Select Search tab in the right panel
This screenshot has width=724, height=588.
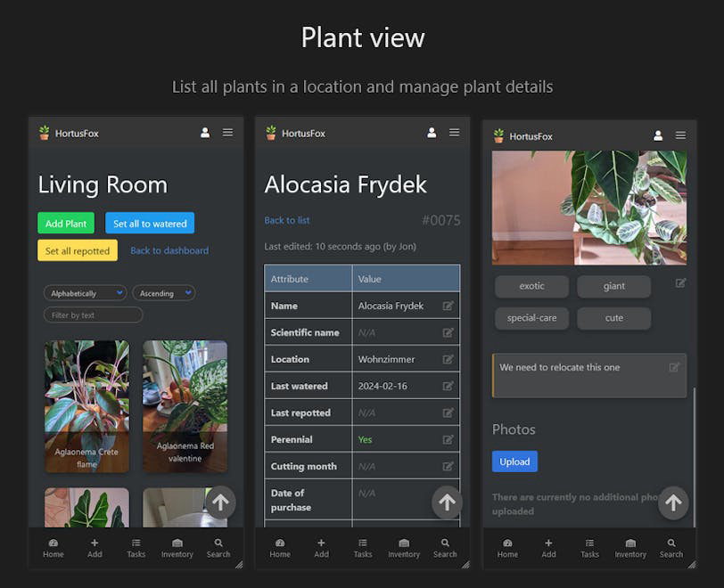(x=671, y=548)
